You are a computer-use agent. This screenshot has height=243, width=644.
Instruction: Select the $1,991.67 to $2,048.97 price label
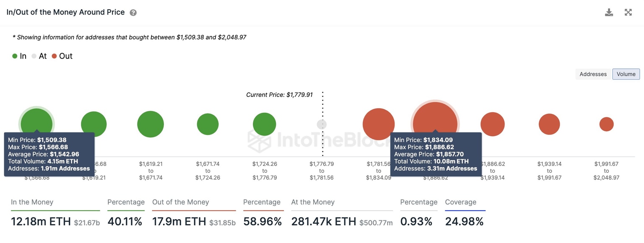click(606, 171)
